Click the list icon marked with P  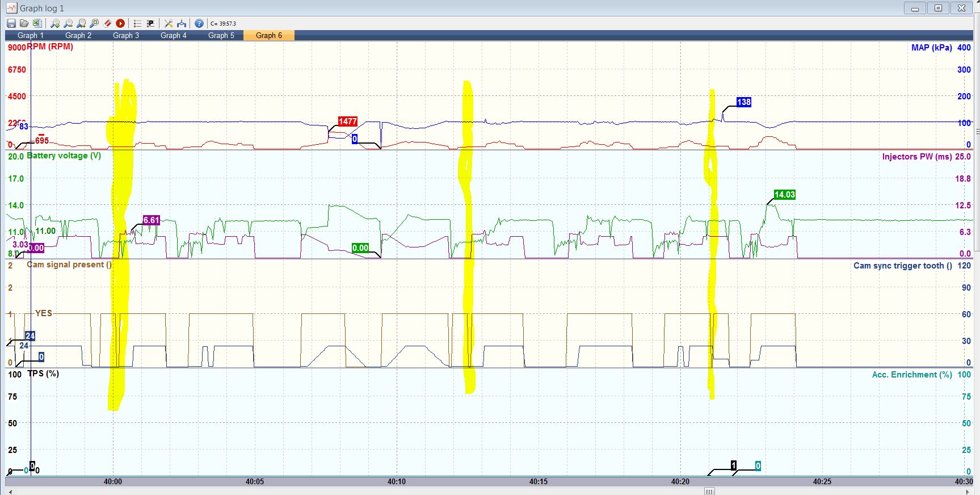tap(150, 23)
